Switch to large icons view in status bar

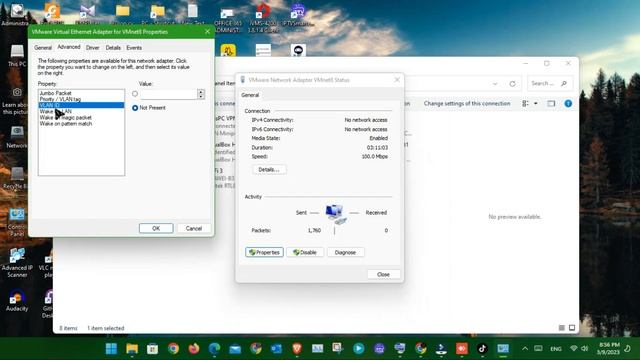(x=572, y=328)
